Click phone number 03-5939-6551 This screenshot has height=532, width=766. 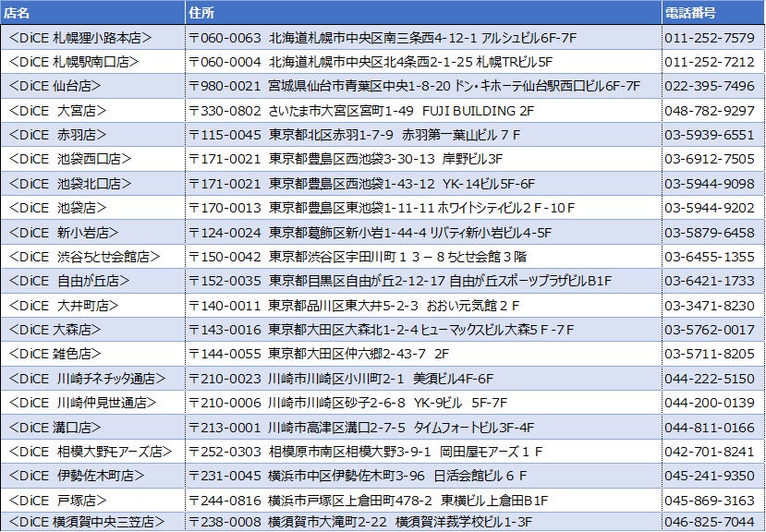pyautogui.click(x=713, y=135)
